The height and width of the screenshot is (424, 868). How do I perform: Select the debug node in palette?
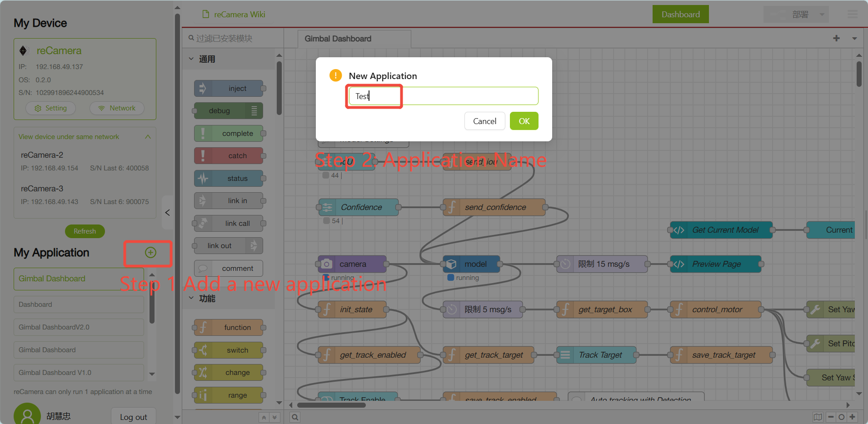pyautogui.click(x=229, y=110)
